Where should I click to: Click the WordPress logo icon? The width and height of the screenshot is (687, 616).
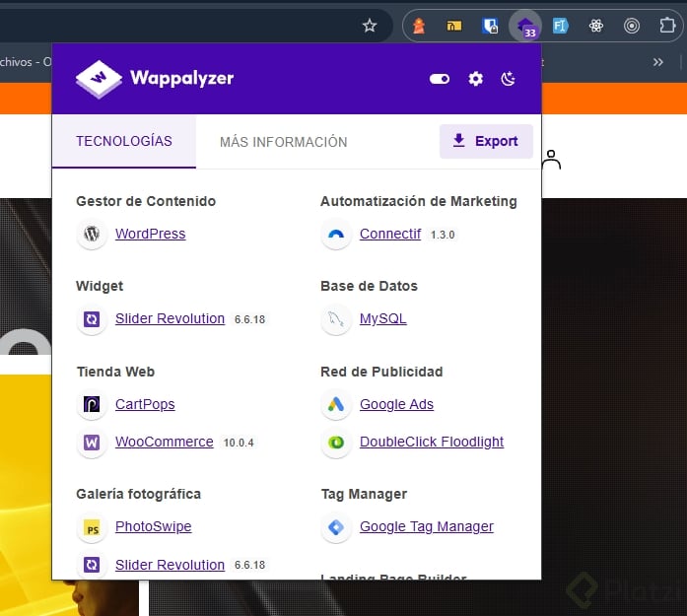pyautogui.click(x=92, y=234)
